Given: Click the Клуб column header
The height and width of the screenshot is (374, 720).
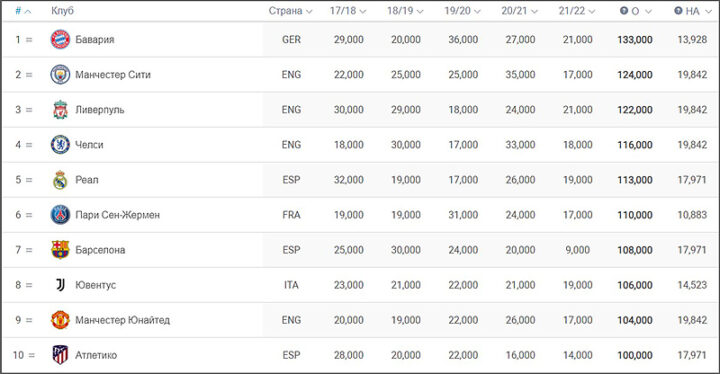Looking at the screenshot, I should [x=62, y=11].
